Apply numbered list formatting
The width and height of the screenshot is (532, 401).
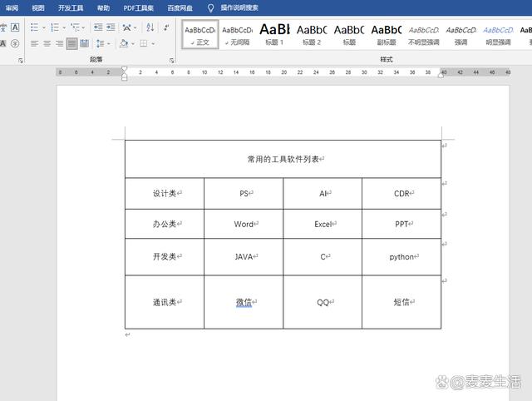coord(55,27)
